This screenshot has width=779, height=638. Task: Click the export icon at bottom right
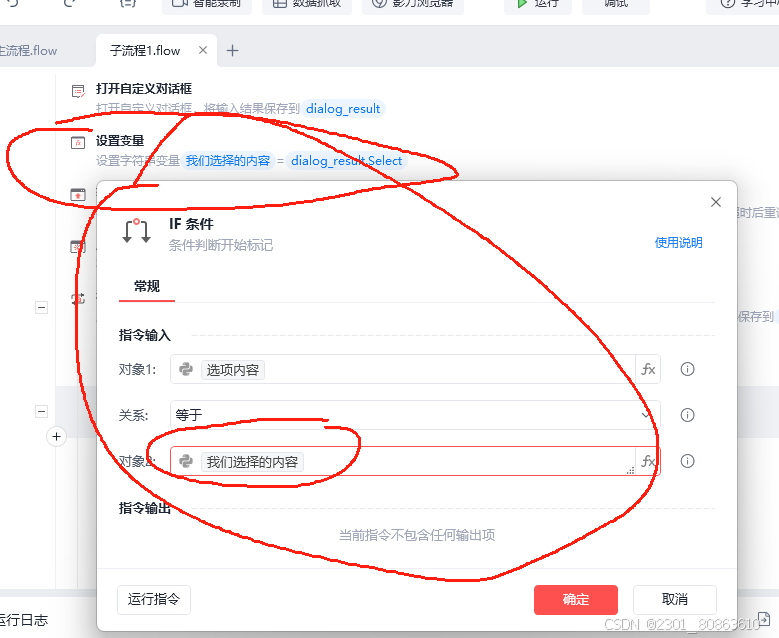click(x=764, y=620)
